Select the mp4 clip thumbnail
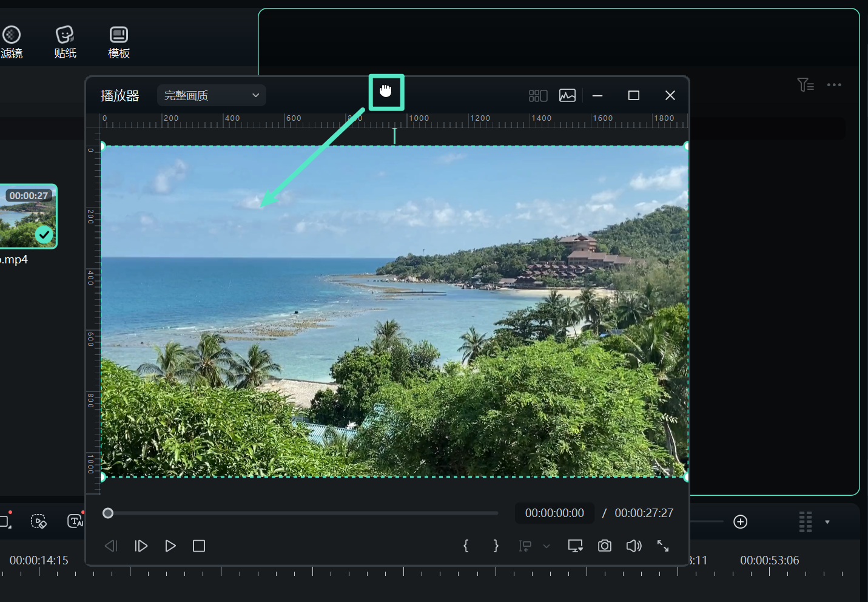This screenshot has width=868, height=602. 28,217
